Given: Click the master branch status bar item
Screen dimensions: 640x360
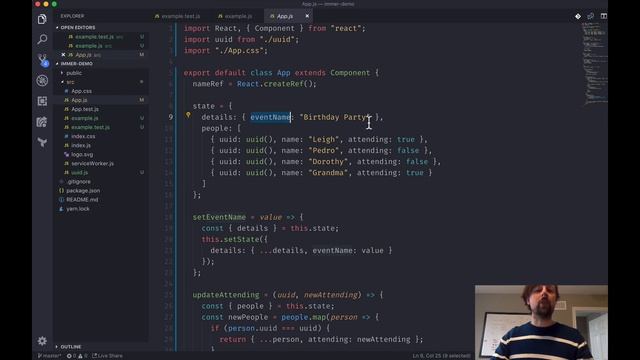Looking at the screenshot, I should [49, 356].
